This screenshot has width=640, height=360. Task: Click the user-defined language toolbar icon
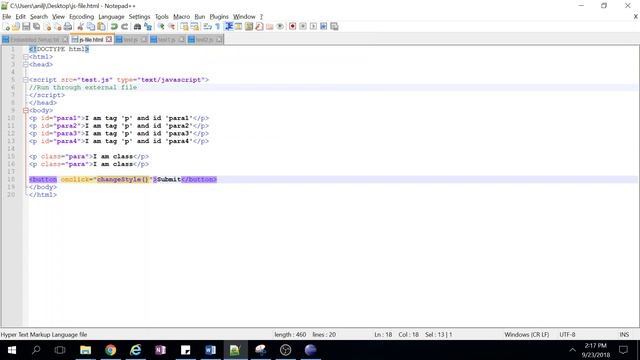[x=239, y=27]
